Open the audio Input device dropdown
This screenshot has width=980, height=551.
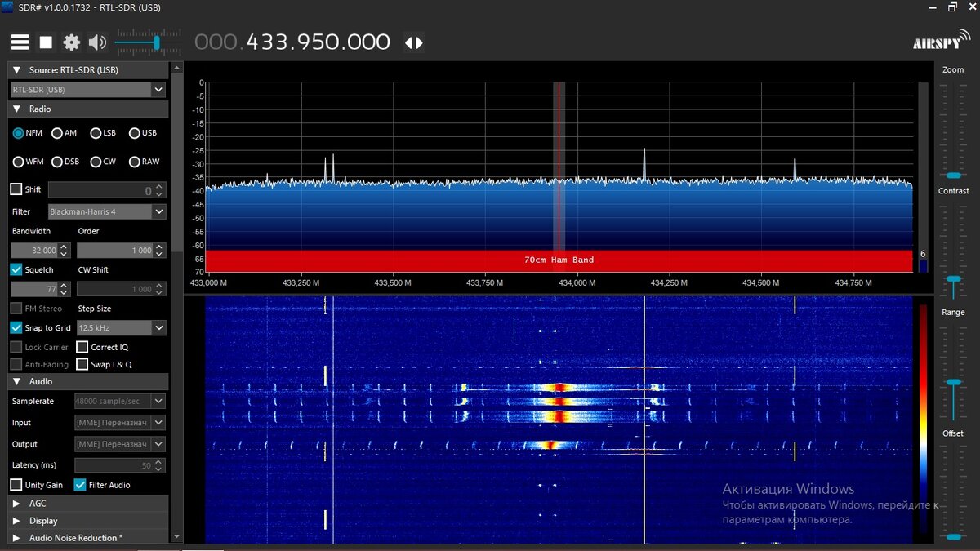[x=120, y=423]
